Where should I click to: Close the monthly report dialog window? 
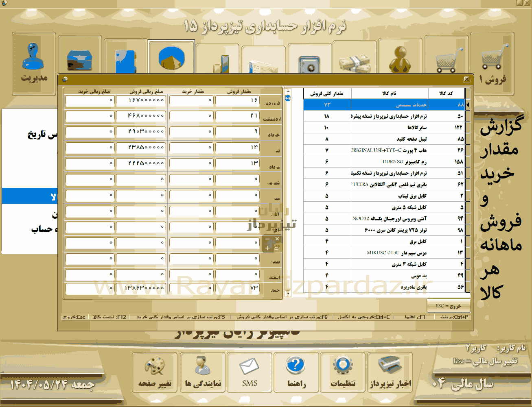pos(466,79)
